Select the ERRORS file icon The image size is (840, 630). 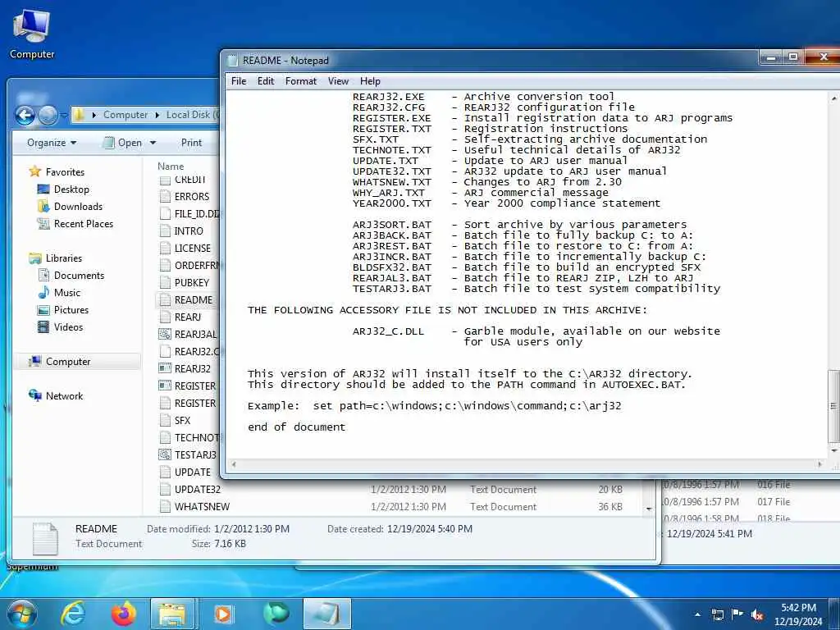pyautogui.click(x=166, y=197)
